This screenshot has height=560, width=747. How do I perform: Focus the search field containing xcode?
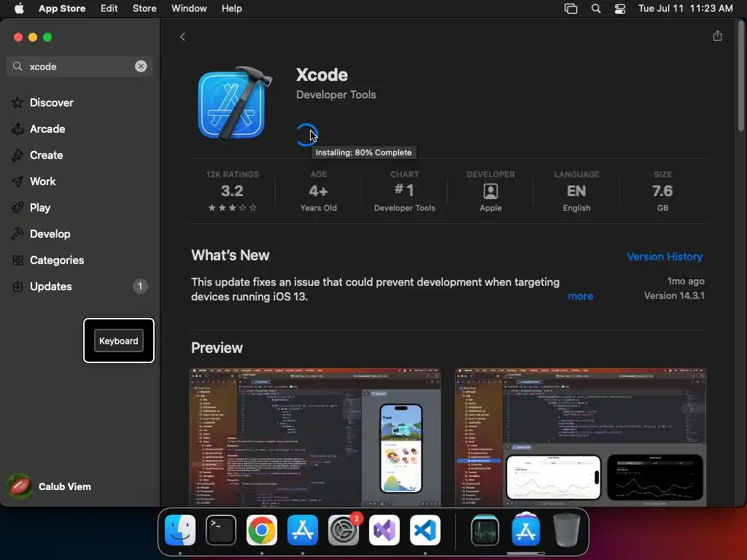click(x=80, y=66)
